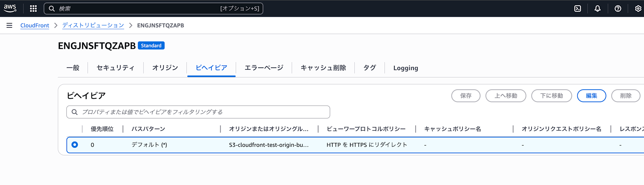Click the 上へ移動 button
This screenshot has height=185, width=644.
[x=506, y=96]
